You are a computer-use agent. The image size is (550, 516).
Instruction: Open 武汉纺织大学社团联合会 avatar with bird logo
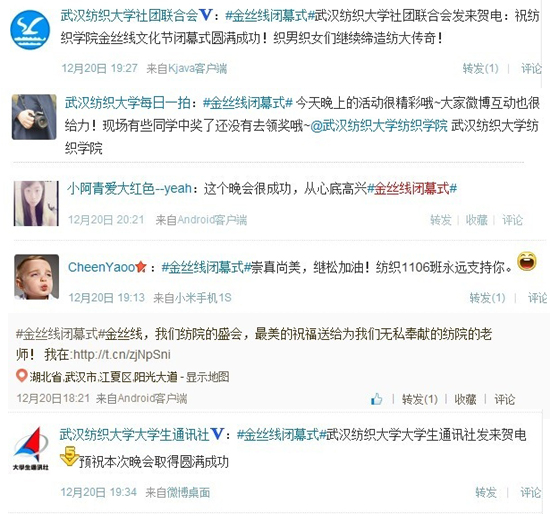(30, 30)
